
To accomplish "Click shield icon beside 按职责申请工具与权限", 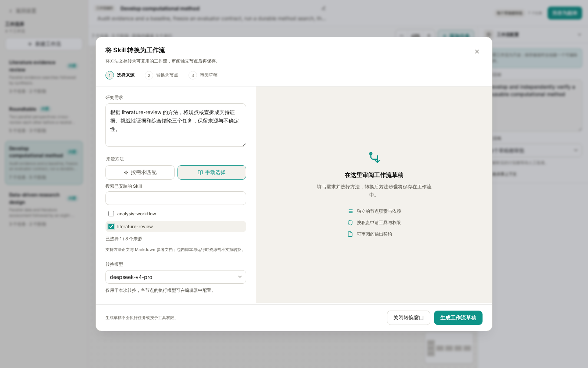I will click(x=350, y=223).
